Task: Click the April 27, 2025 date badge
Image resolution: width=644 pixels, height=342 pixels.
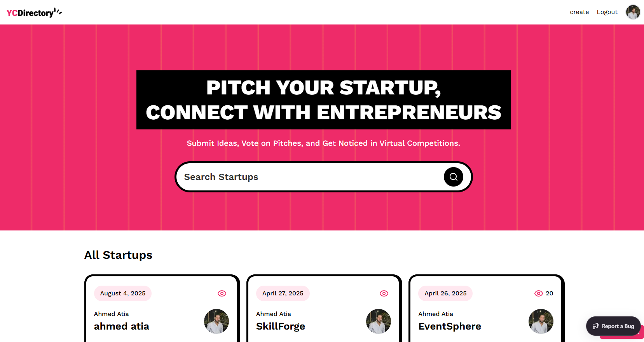Action: tap(283, 293)
